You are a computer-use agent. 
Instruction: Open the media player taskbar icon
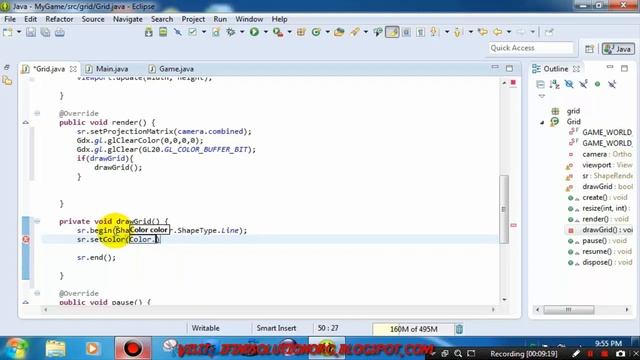(92, 349)
